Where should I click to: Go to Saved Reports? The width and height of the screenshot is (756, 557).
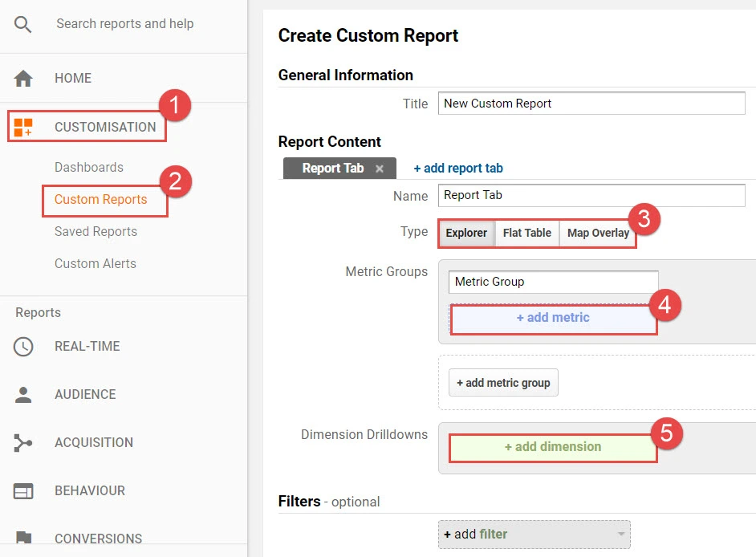pos(96,232)
